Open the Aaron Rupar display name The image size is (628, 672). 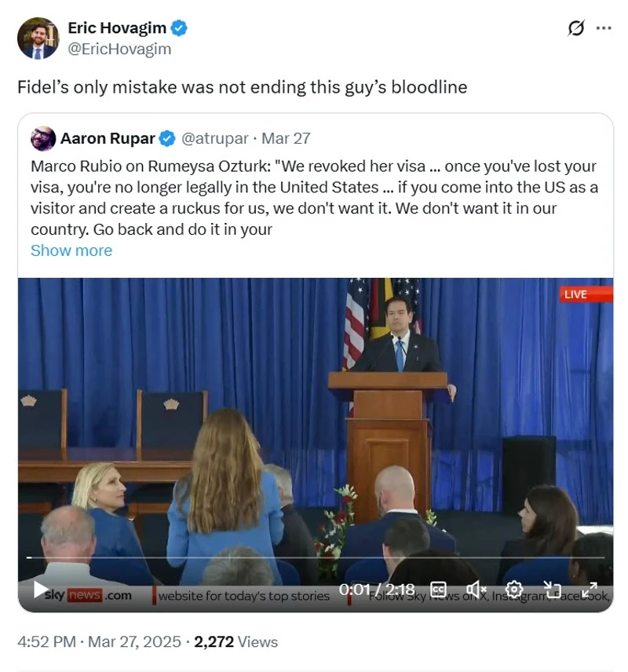(108, 139)
